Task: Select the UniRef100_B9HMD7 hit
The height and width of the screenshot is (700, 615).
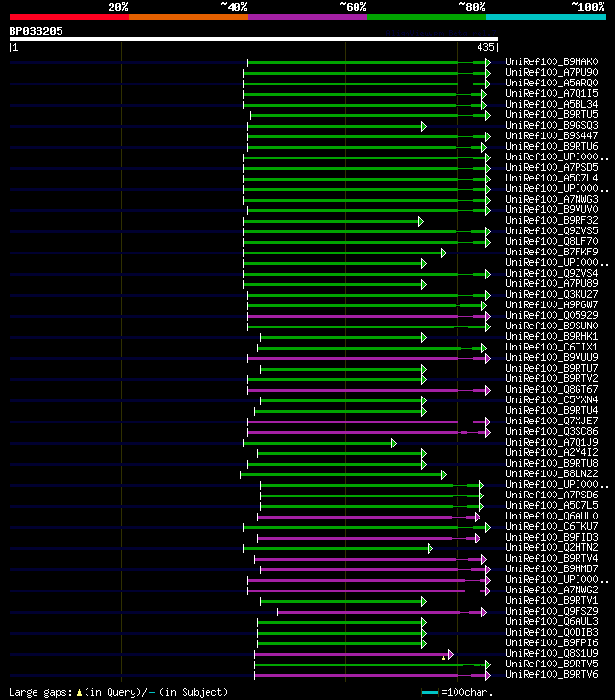Action: coord(552,568)
